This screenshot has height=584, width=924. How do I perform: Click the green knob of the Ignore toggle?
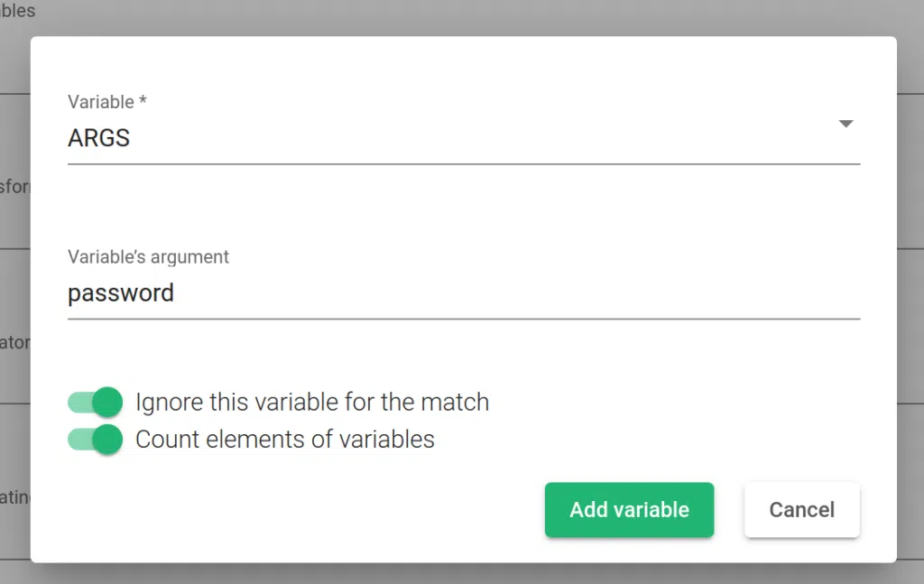click(x=107, y=402)
